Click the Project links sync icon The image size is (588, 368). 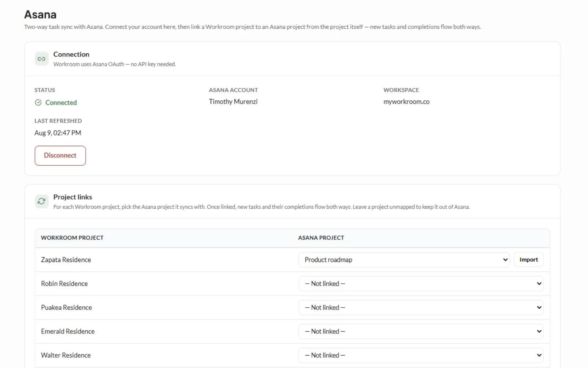click(x=42, y=201)
